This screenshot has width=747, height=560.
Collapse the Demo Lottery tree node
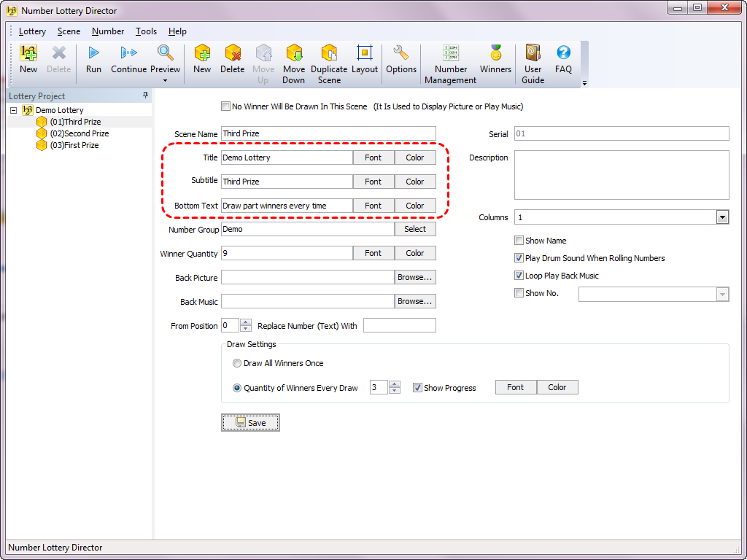tap(15, 110)
